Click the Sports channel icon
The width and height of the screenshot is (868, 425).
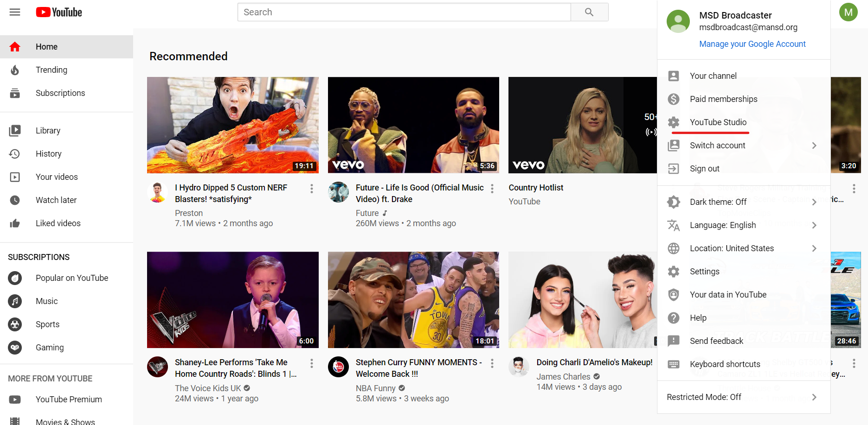pyautogui.click(x=15, y=324)
